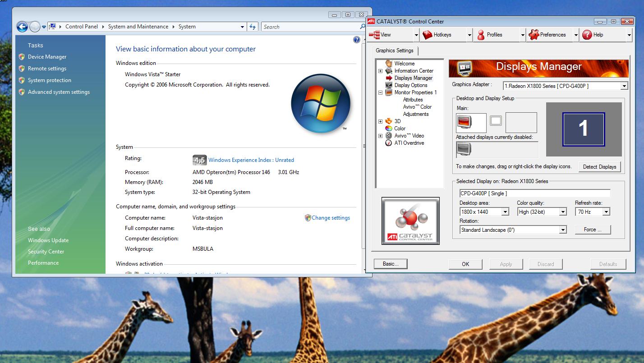Click the View button in Catalyst toolbar
Viewport: 644px width, 363px height.
coord(391,35)
